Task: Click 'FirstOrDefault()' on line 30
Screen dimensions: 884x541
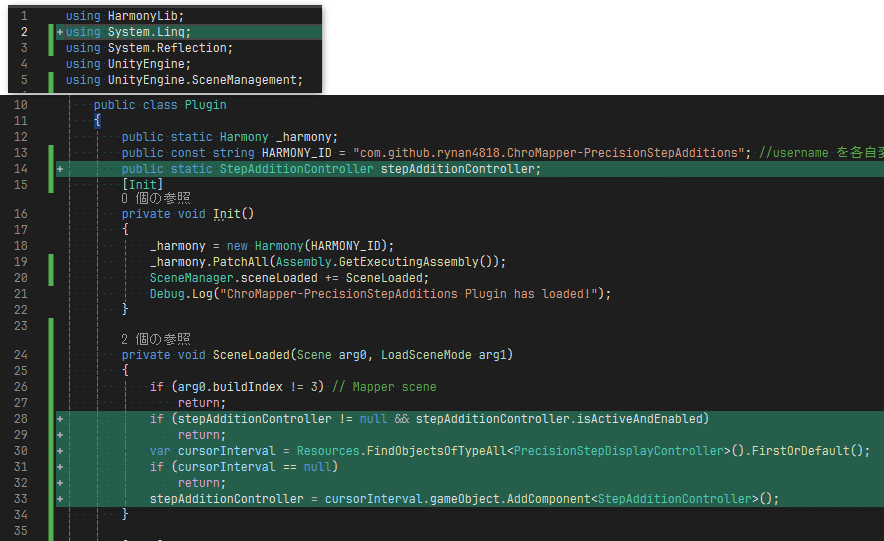Action: click(807, 451)
